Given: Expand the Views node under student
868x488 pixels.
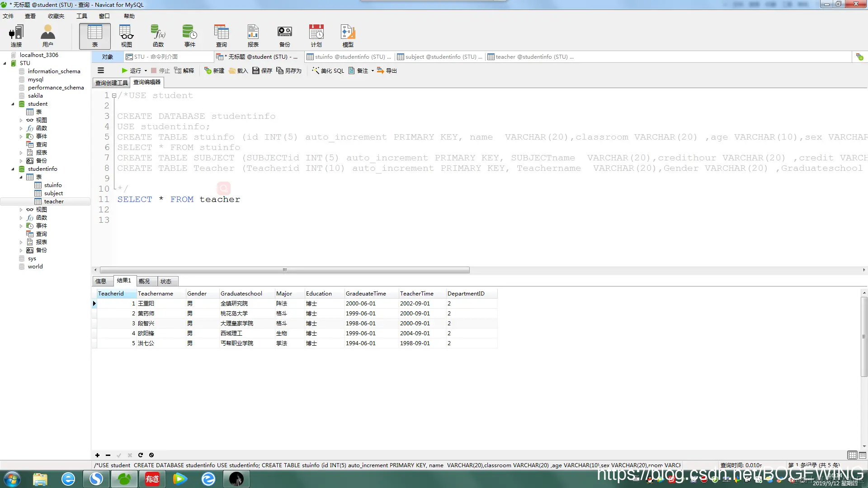Looking at the screenshot, I should tap(21, 120).
